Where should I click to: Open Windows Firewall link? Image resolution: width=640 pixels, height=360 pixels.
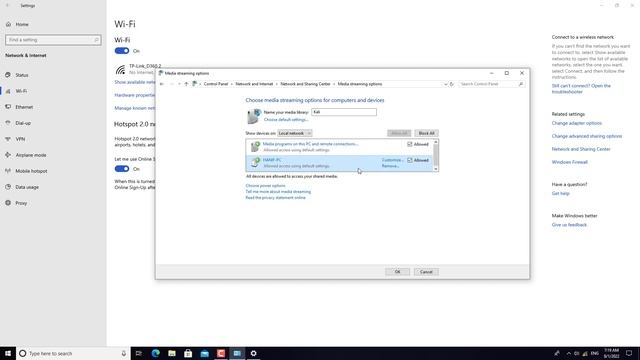(x=569, y=162)
